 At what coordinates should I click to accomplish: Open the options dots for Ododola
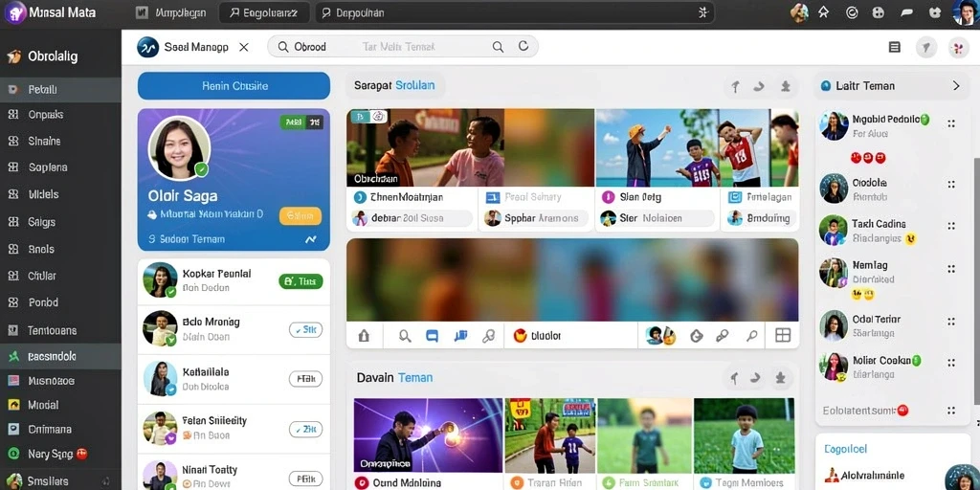click(951, 185)
